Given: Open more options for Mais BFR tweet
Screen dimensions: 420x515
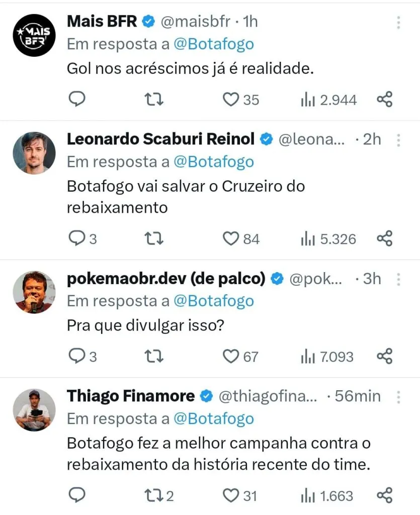Looking at the screenshot, I should [398, 22].
